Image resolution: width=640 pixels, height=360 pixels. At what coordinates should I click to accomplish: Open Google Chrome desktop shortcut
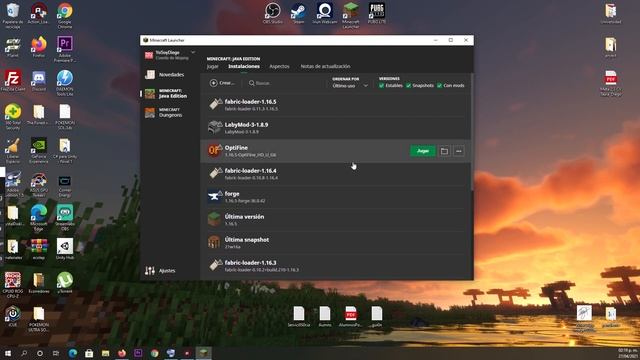pyautogui.click(x=65, y=16)
